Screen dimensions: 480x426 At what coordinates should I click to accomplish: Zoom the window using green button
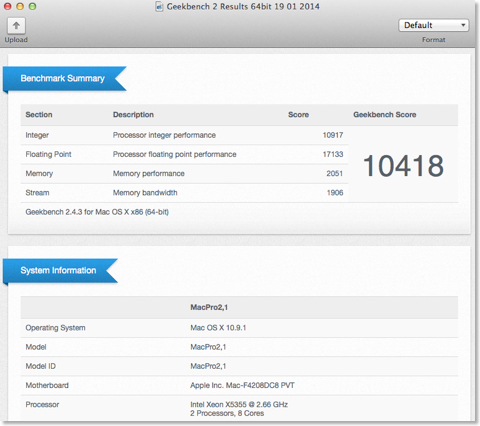(32, 6)
